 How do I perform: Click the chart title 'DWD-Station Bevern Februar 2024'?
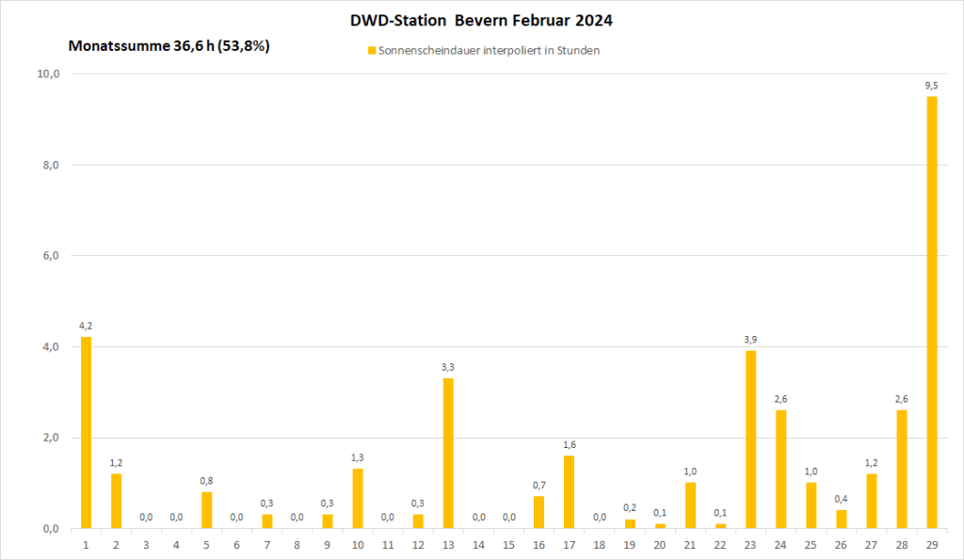pos(481,20)
